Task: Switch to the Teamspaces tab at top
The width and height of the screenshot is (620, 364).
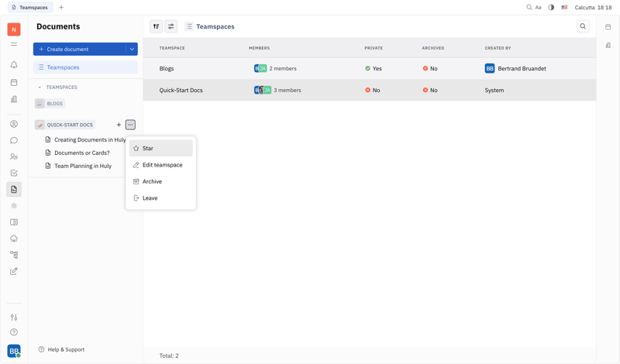Action: 30,8
